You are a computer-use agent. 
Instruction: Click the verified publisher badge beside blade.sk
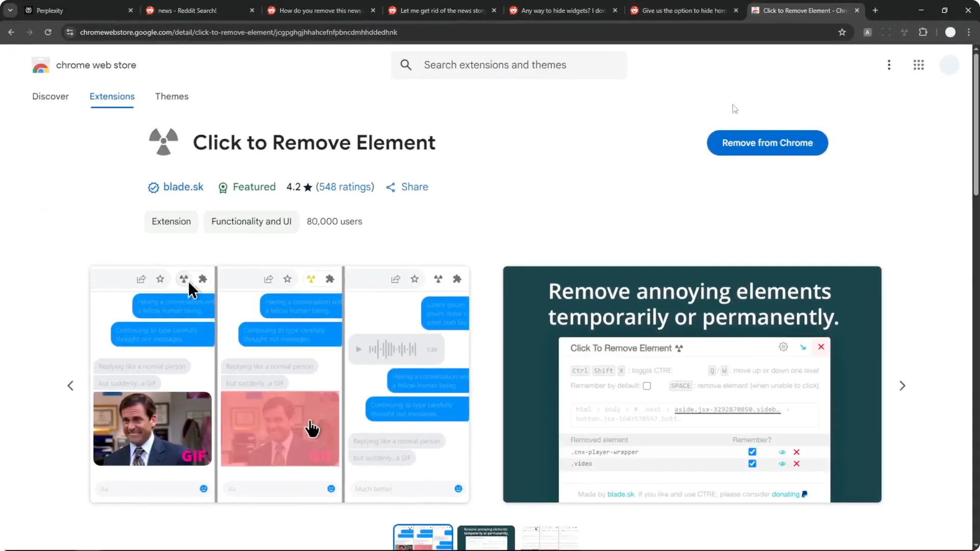click(x=153, y=187)
